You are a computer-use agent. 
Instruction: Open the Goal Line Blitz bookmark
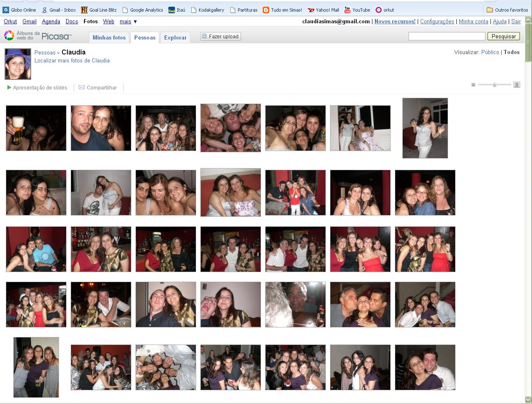click(99, 10)
